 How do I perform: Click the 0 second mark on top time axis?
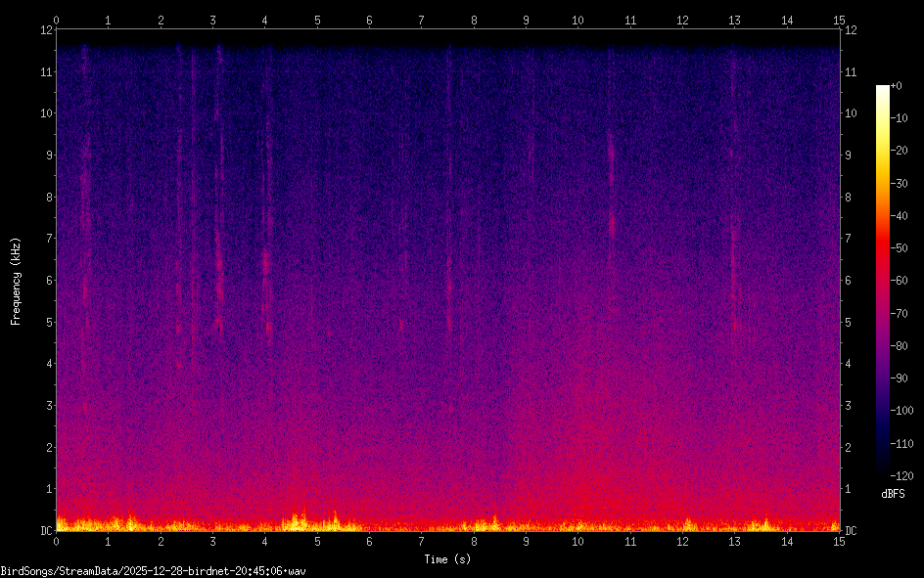(x=57, y=19)
